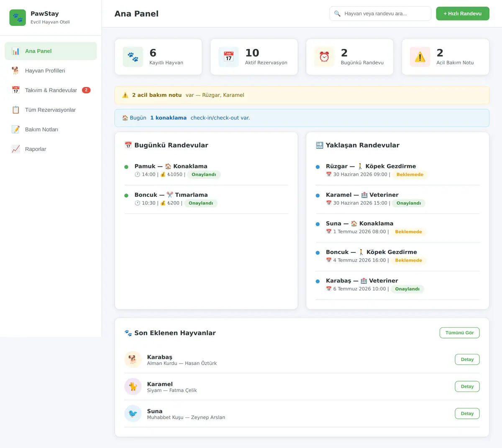Click the 1 konaklama text in blue banner
The image size is (502, 448).
coord(168,118)
